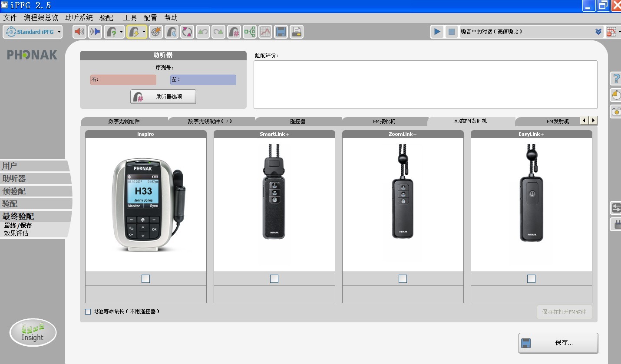This screenshot has height=364, width=621.
Task: Switch to the 数字无线配件 tab
Action: [x=124, y=121]
